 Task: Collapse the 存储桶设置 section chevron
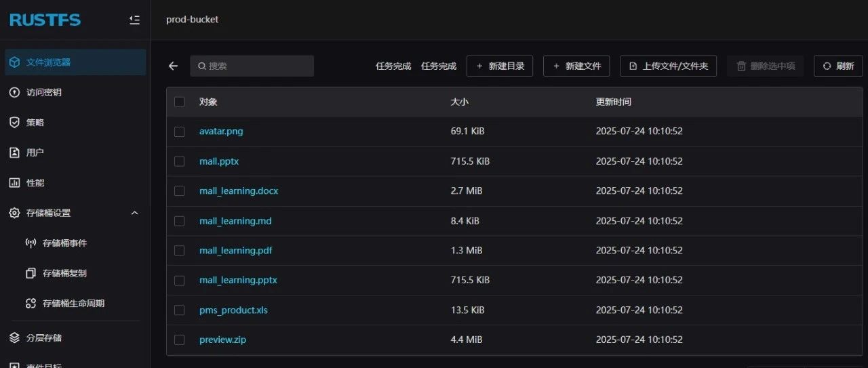(x=134, y=213)
